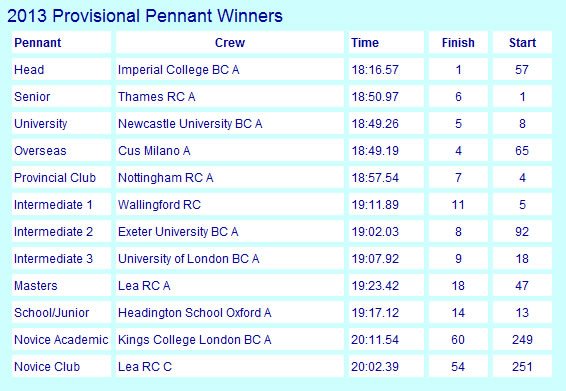Select Imperial College BC A crew cell
The height and width of the screenshot is (391, 566).
tap(230, 69)
